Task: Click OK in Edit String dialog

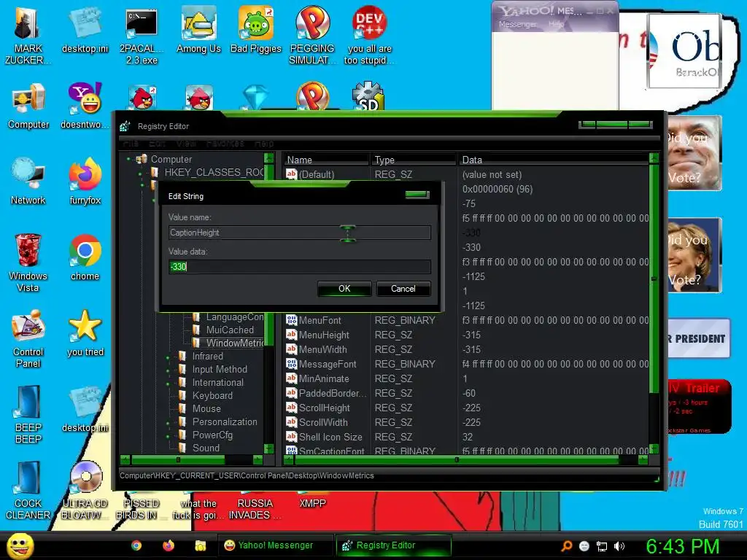Action: tap(344, 289)
